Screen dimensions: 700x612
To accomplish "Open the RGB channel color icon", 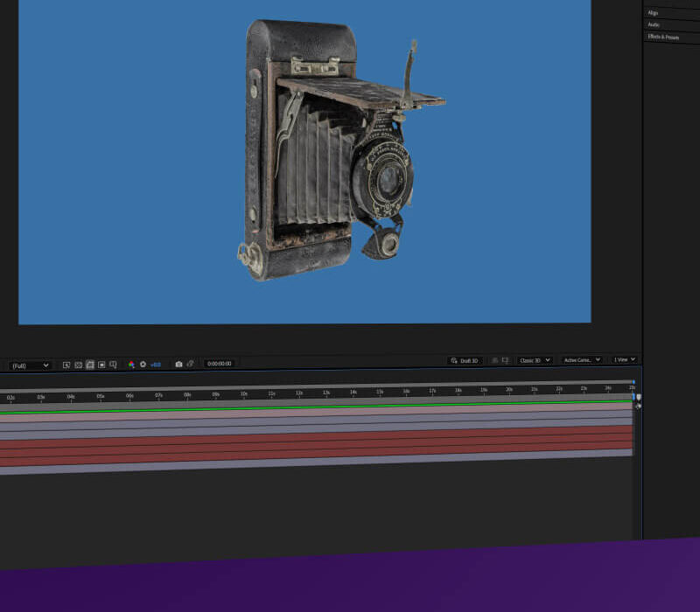I will point(131,364).
